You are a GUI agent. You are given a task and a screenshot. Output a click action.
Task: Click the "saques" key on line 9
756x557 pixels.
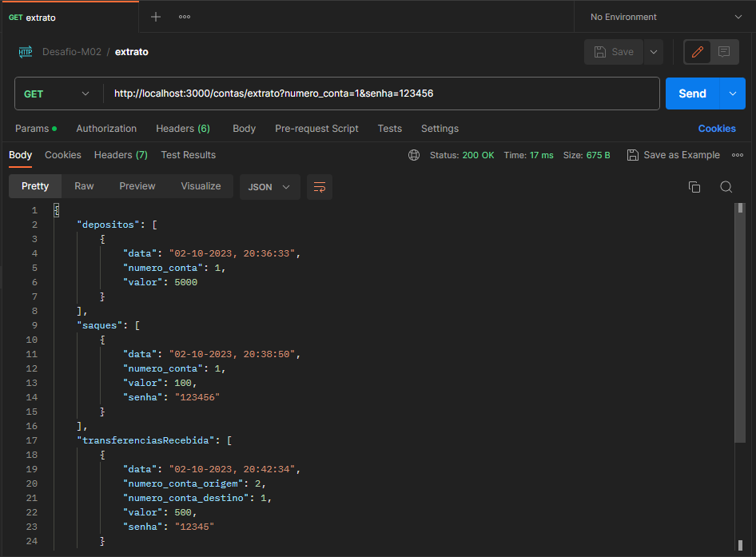(x=99, y=325)
